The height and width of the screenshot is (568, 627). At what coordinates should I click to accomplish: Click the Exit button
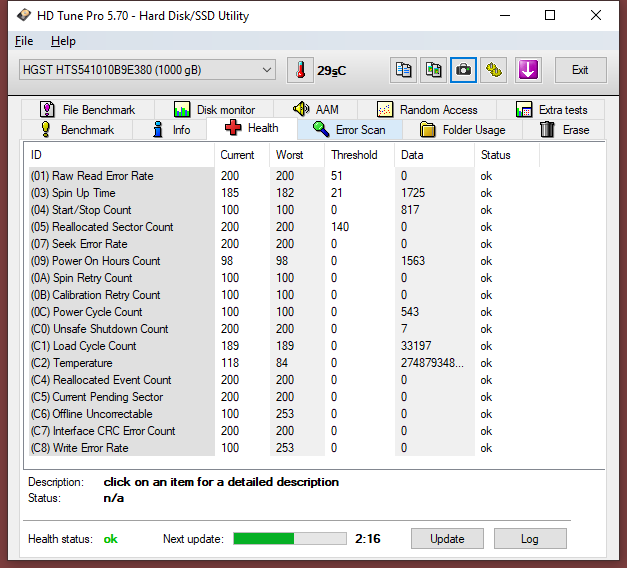(x=580, y=70)
